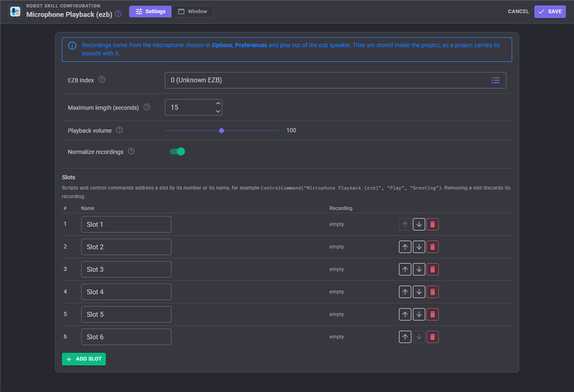Click the disabled move down arrow on Slot 6
This screenshot has height=392, width=574.
click(x=419, y=337)
